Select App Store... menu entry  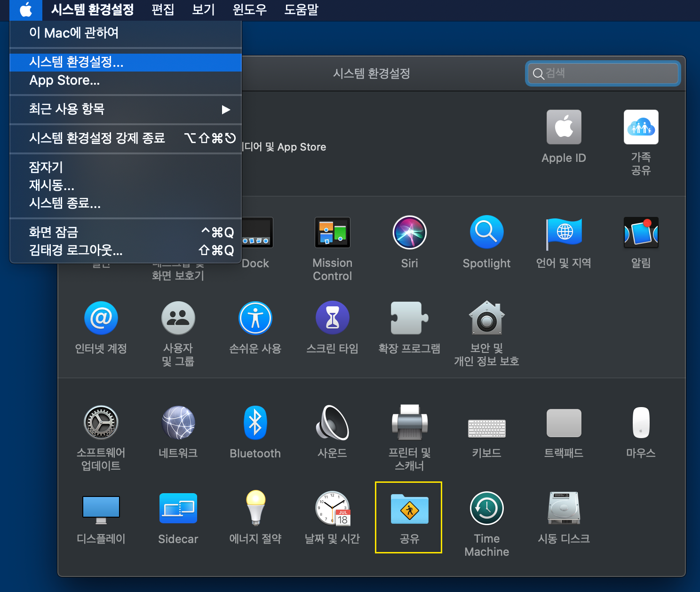point(126,80)
